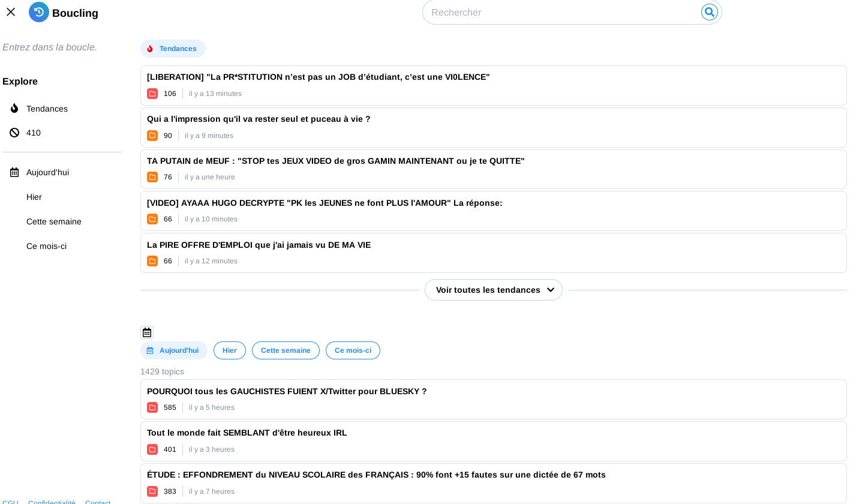Click the Tendances pill at top
The height and width of the screenshot is (504, 868).
tap(173, 49)
